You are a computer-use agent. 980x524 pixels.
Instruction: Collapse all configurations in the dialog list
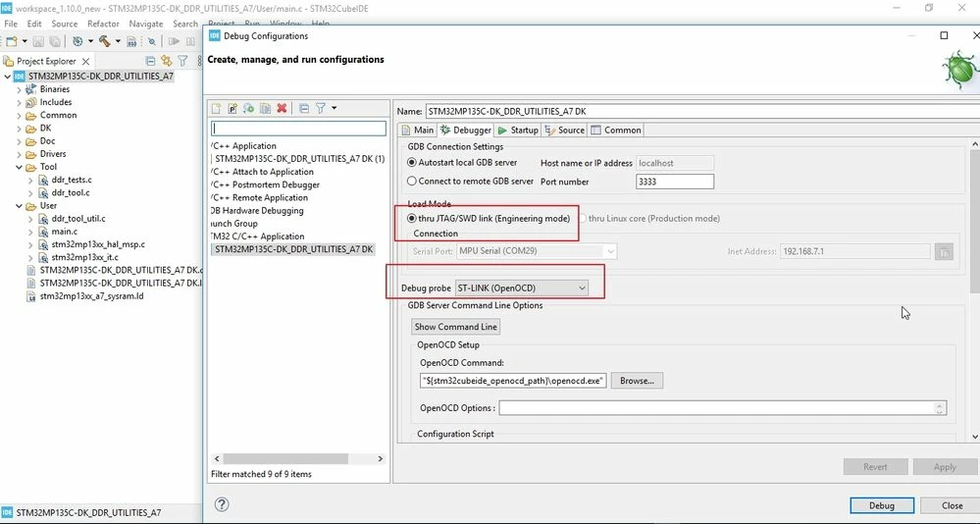coord(304,108)
